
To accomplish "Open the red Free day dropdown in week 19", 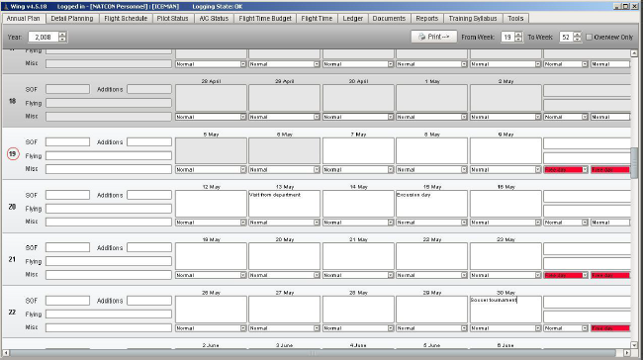I will pos(566,169).
